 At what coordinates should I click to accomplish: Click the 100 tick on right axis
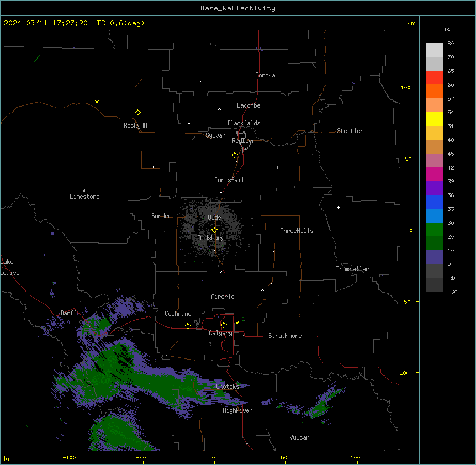(x=405, y=87)
